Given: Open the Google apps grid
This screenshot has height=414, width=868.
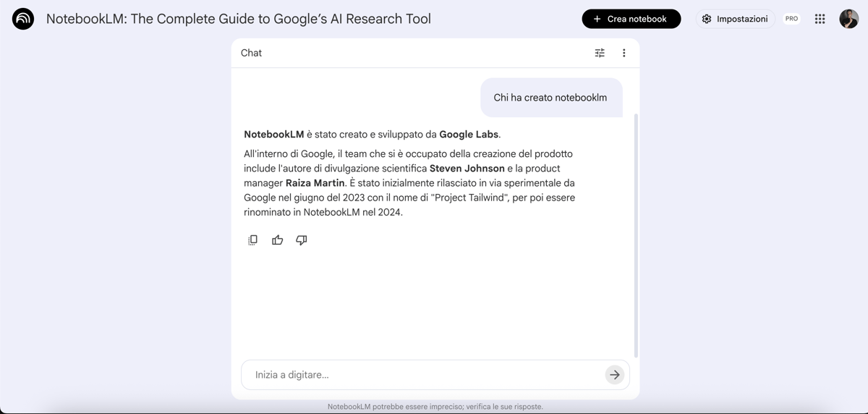Looking at the screenshot, I should tap(820, 20).
